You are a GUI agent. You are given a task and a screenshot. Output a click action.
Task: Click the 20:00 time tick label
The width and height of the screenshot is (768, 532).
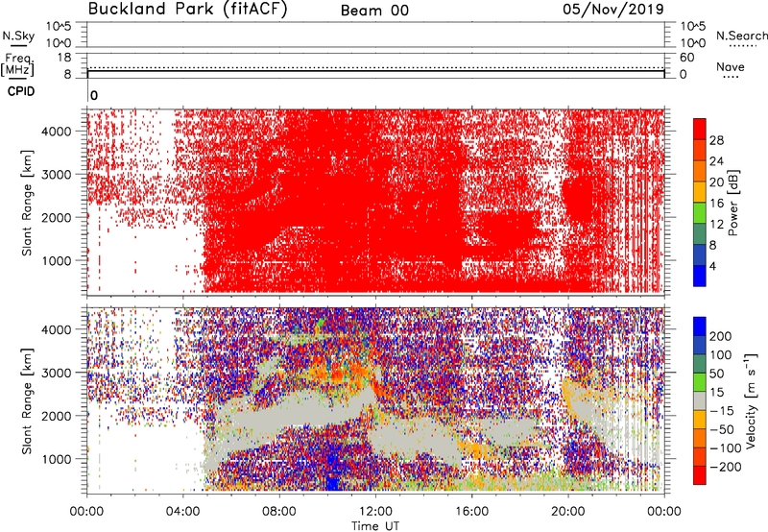pos(568,512)
